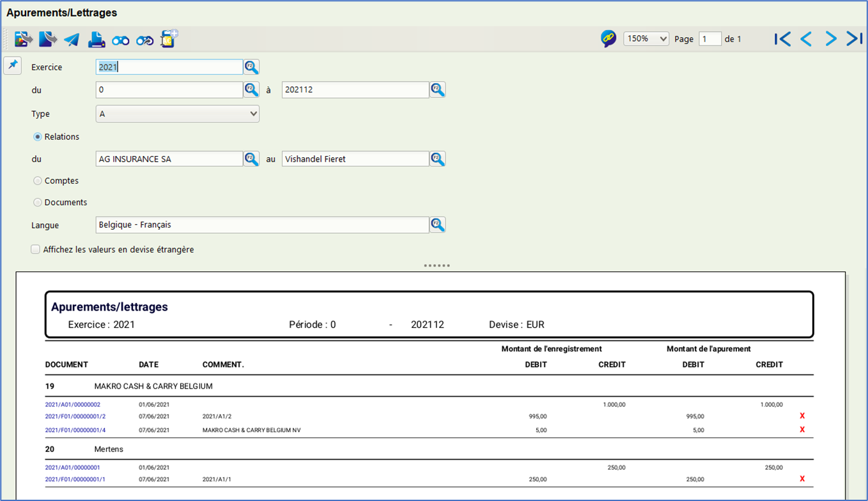Enable Affichez les valeurs en devise étrangère
The height and width of the screenshot is (501, 868).
click(x=36, y=249)
